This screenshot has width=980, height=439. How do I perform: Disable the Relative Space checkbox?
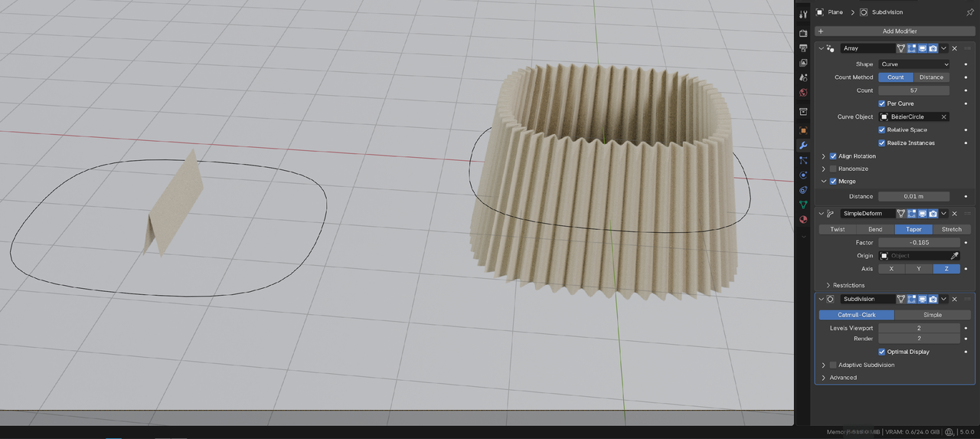(882, 130)
